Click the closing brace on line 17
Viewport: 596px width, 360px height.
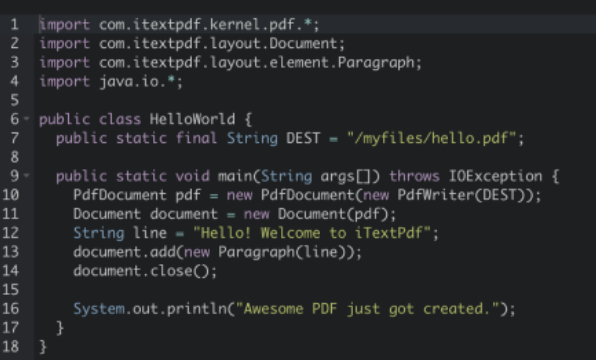[60, 328]
